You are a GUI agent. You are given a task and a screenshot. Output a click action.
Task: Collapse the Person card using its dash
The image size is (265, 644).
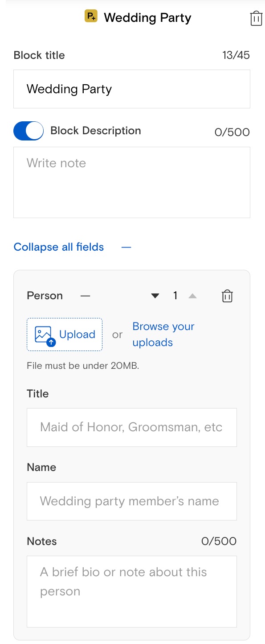(86, 296)
